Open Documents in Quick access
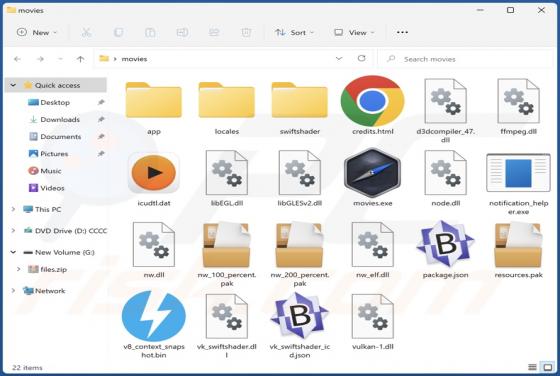The width and height of the screenshot is (560, 376). (61, 137)
